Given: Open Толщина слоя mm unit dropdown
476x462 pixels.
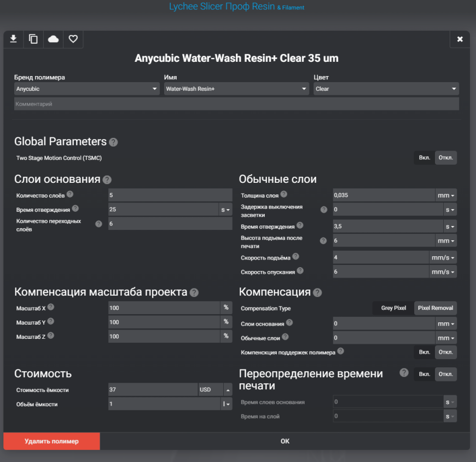Looking at the screenshot, I should [x=446, y=195].
